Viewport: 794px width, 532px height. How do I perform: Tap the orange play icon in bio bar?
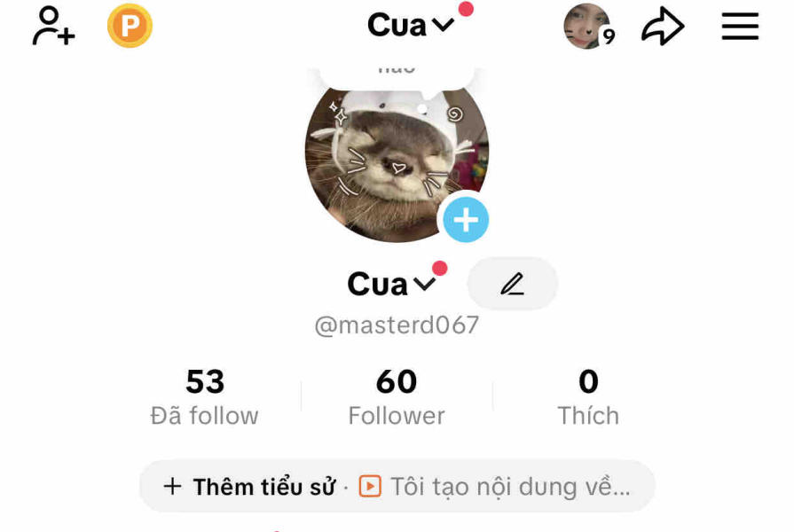pos(370,487)
